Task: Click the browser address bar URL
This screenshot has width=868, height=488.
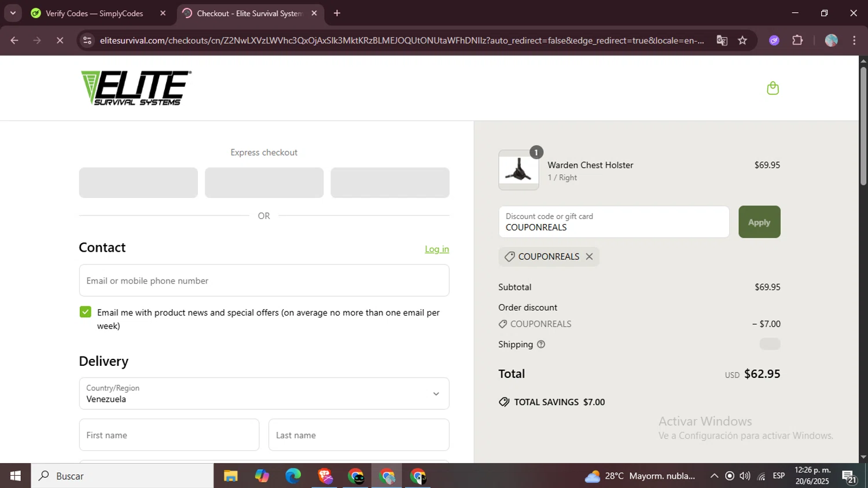Action: click(402, 41)
